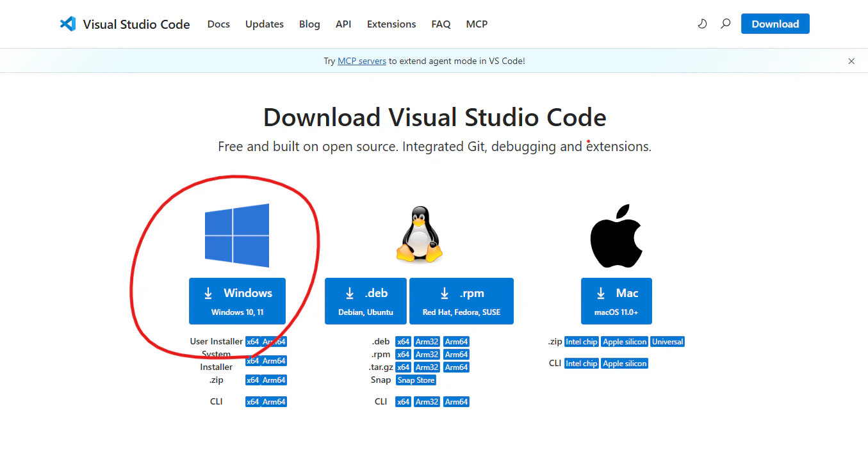Image resolution: width=868 pixels, height=450 pixels.
Task: Select Windows User Installer Arm64
Action: (x=274, y=342)
